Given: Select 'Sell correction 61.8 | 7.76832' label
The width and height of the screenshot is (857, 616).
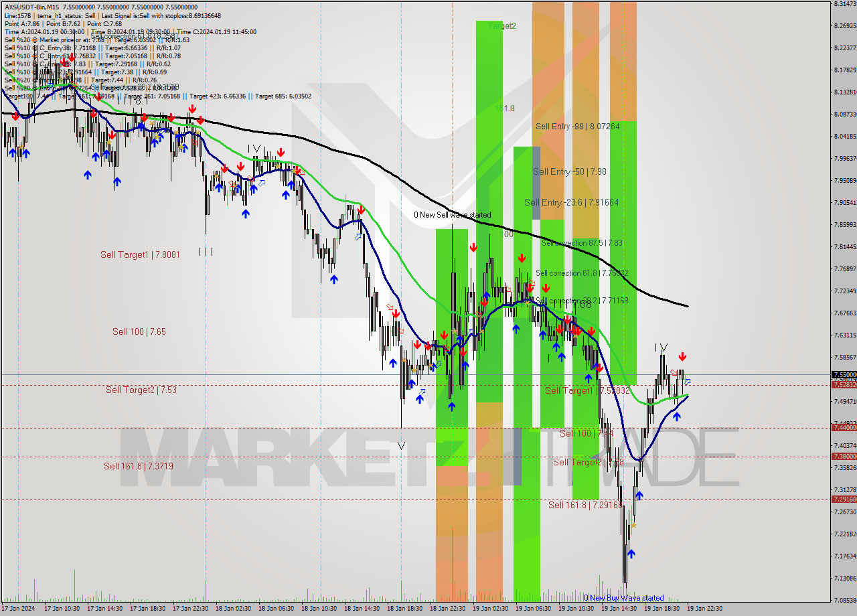Looking at the screenshot, I should point(582,273).
